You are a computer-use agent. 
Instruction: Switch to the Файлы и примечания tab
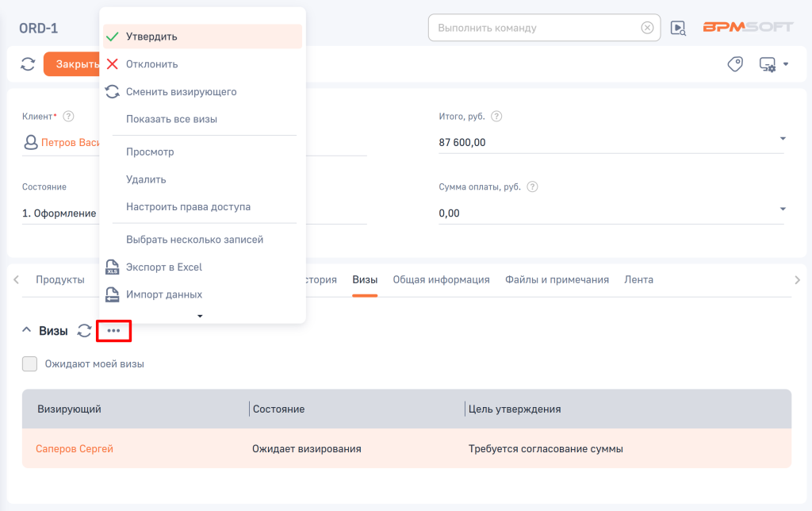tap(557, 279)
